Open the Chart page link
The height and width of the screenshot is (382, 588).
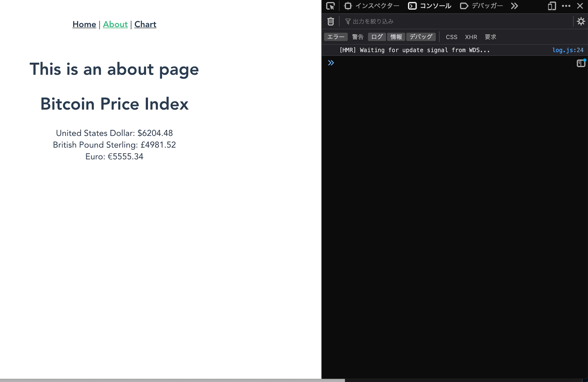tap(145, 24)
